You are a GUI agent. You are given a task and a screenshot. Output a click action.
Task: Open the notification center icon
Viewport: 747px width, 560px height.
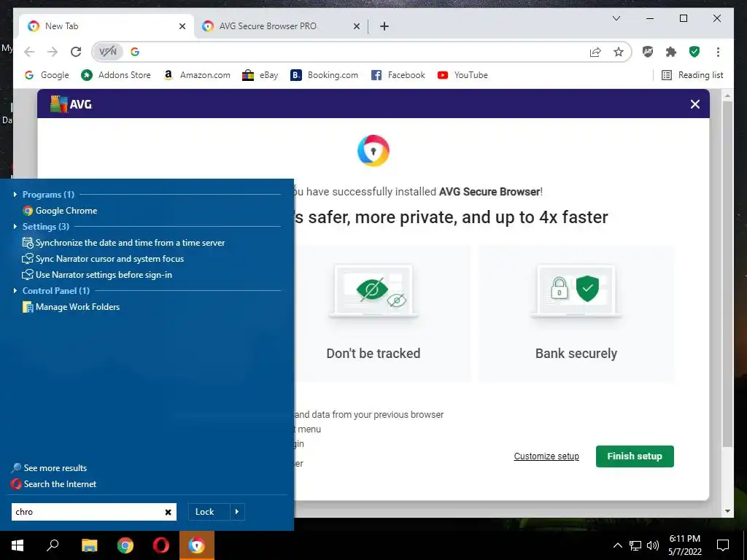click(723, 545)
